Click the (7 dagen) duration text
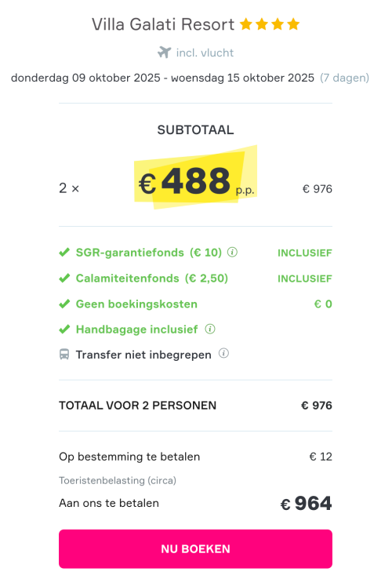 (x=344, y=78)
